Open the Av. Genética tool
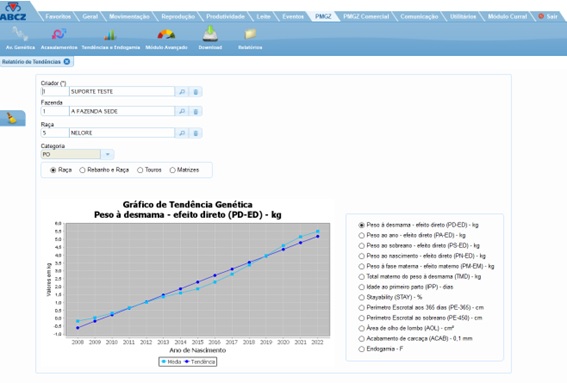This screenshot has width=567, height=383. [20, 38]
